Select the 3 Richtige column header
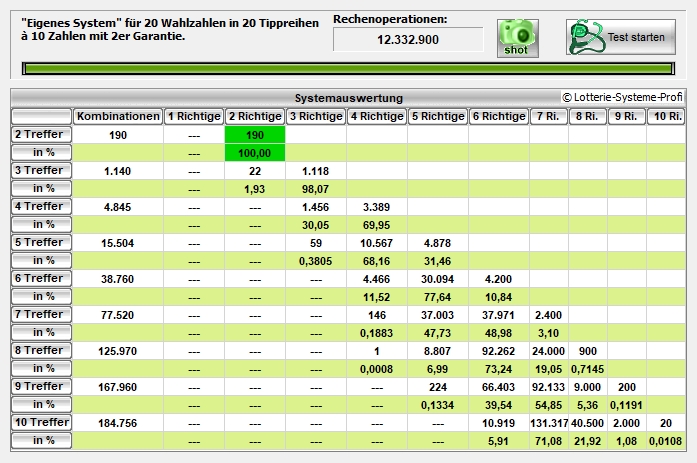 316,116
